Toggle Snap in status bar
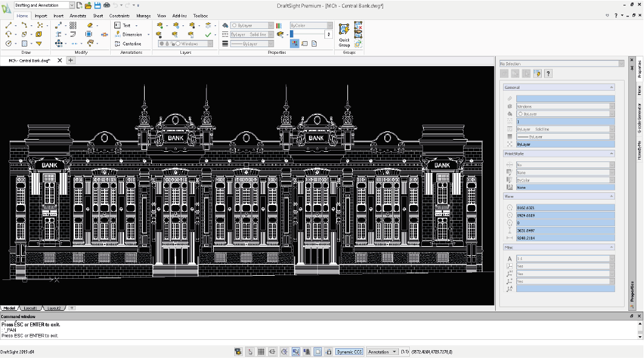644x358 pixels. tap(250, 352)
